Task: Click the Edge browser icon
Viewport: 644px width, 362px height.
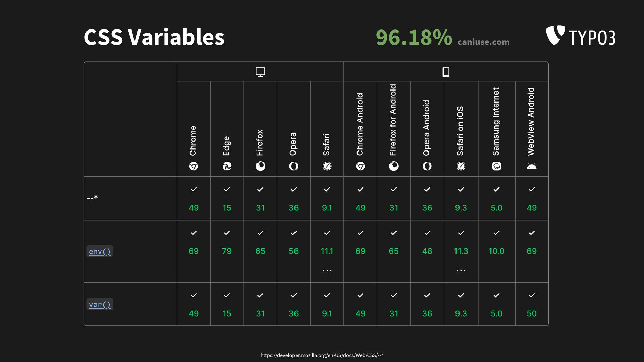Action: coord(227,166)
